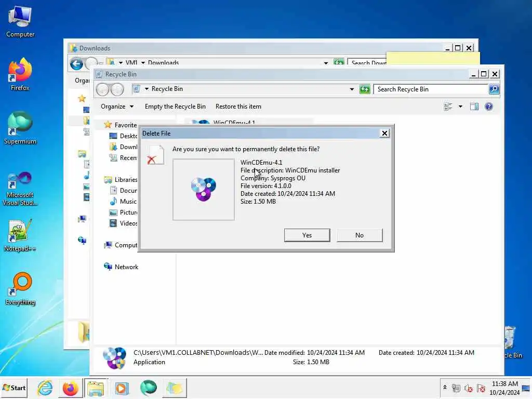Click Restore this item
This screenshot has height=399, width=532.
click(x=238, y=107)
